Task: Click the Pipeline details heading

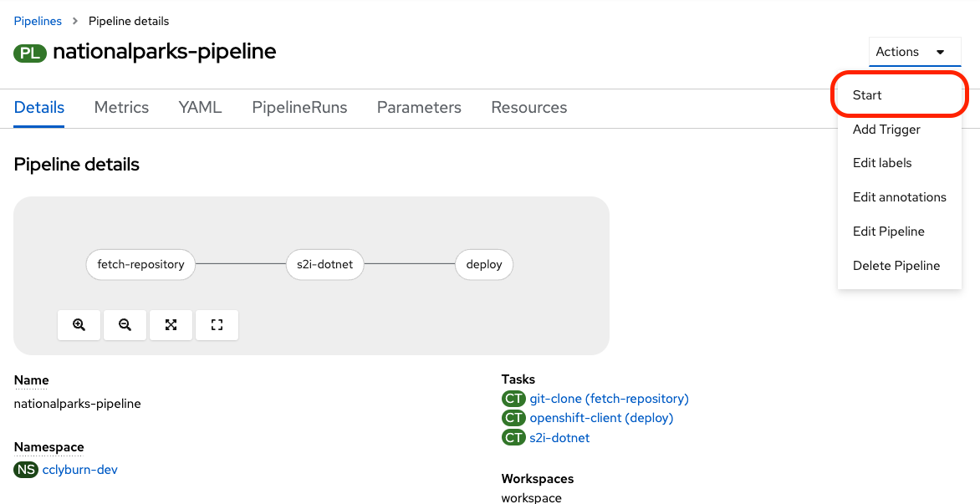Action: point(76,165)
